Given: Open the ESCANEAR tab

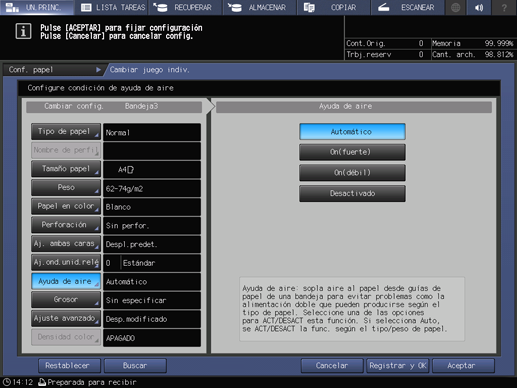Looking at the screenshot, I should click(408, 7).
